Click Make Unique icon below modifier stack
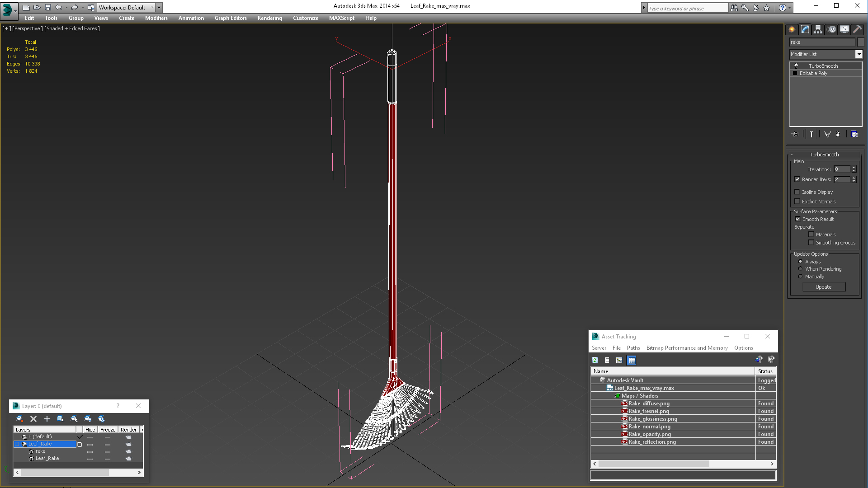 (827, 134)
